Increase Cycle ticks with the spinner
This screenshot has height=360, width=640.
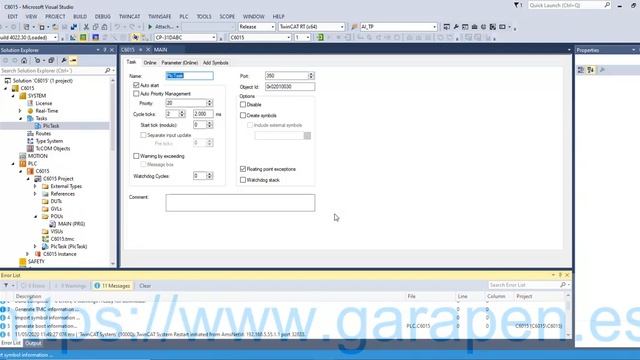coord(182,112)
